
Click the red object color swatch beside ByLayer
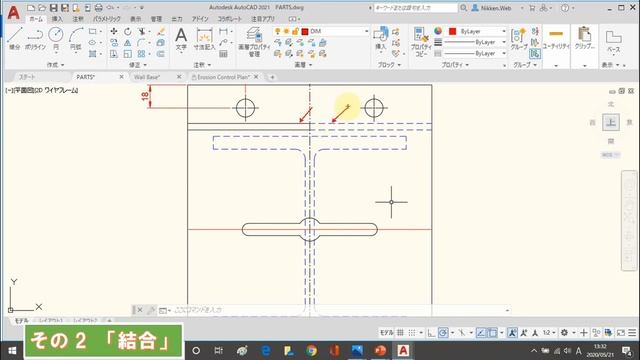pyautogui.click(x=452, y=31)
